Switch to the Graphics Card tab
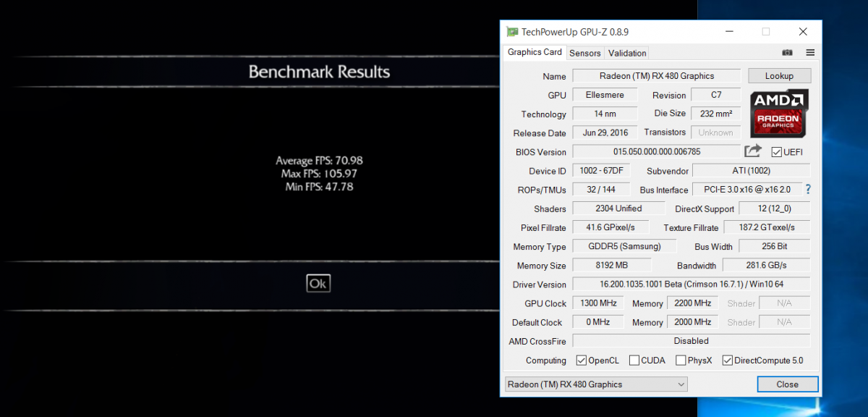The height and width of the screenshot is (417, 868). [x=535, y=52]
